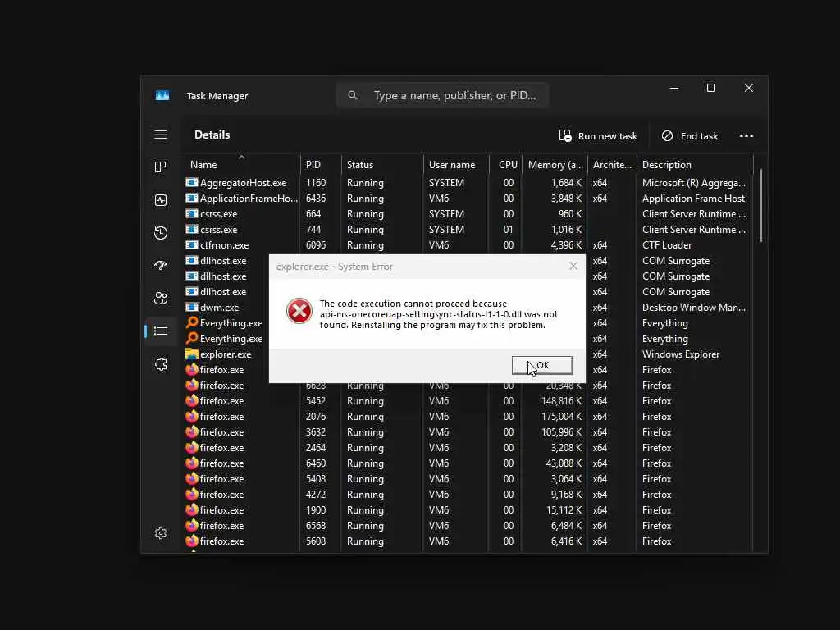
Task: Sort by the Description column header
Action: point(695,164)
